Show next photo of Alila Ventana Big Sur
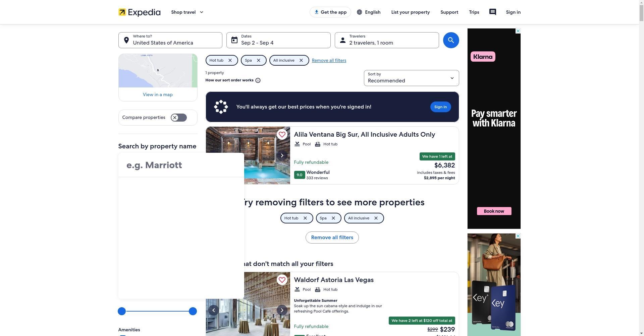 (282, 155)
